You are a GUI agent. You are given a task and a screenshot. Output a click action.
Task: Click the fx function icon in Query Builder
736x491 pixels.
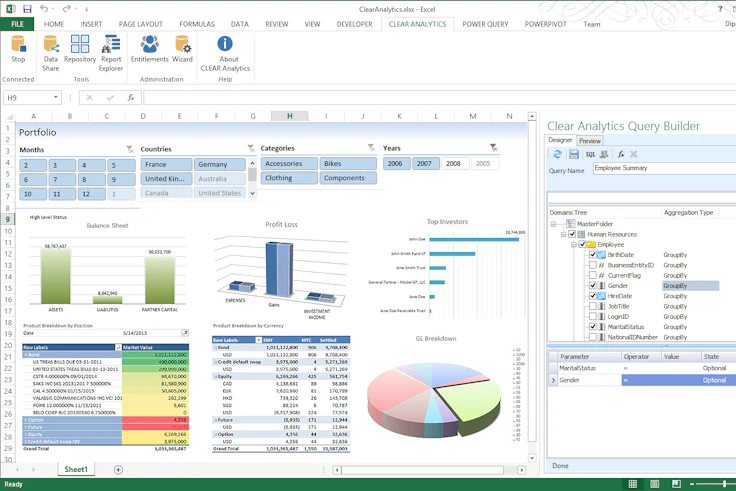[621, 154]
